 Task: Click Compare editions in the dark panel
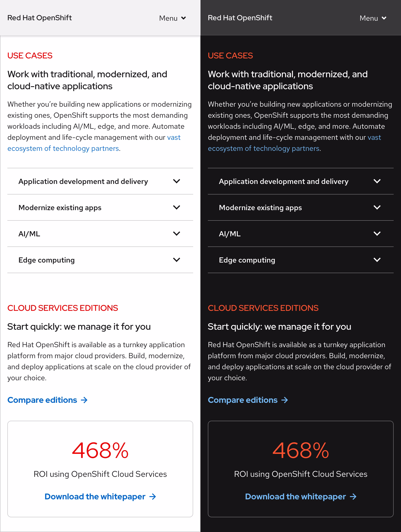point(243,400)
